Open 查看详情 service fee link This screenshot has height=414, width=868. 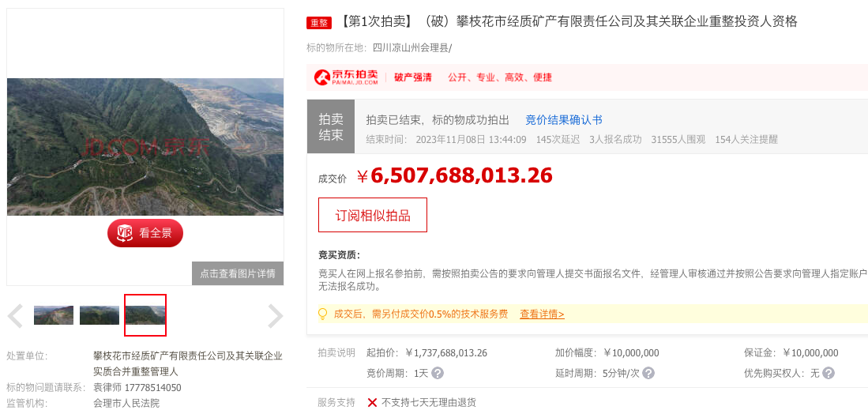point(542,314)
